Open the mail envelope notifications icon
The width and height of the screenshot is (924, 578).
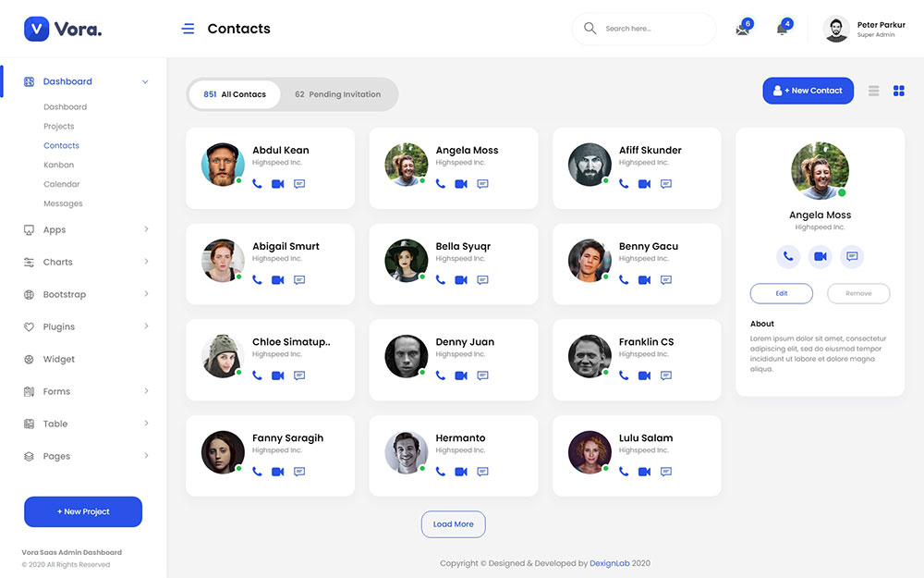742,29
